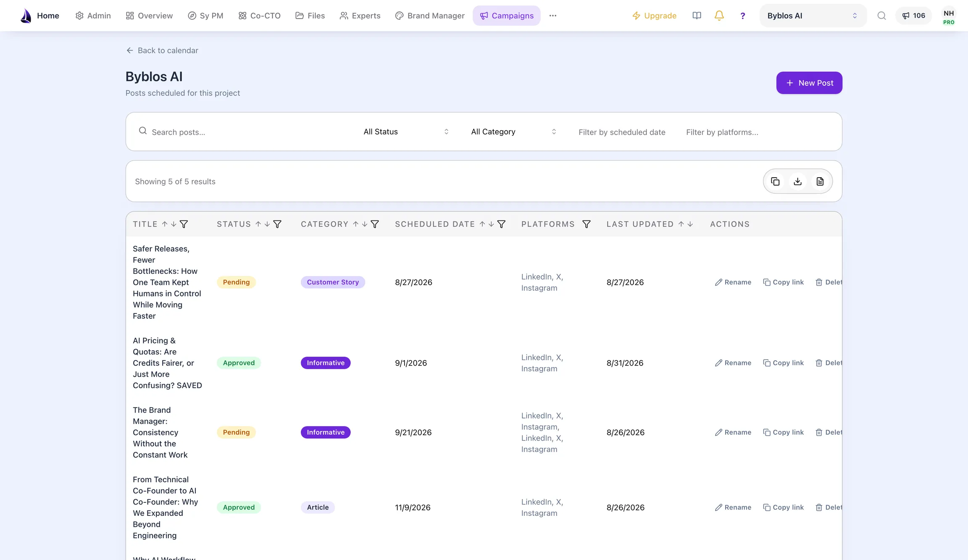Rename the AI Pricing & Quotas post
This screenshot has height=560, width=968.
pyautogui.click(x=733, y=363)
